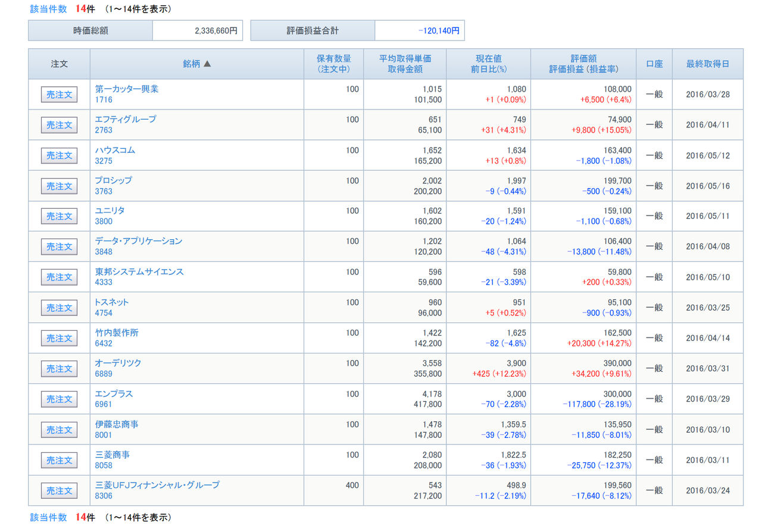The height and width of the screenshot is (532, 762).
Task: Click the 三菱商事 stock name link
Action: pyautogui.click(x=113, y=455)
